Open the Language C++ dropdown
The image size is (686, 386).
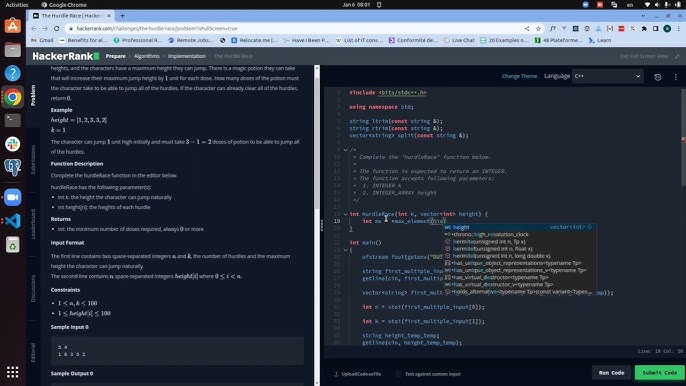607,76
